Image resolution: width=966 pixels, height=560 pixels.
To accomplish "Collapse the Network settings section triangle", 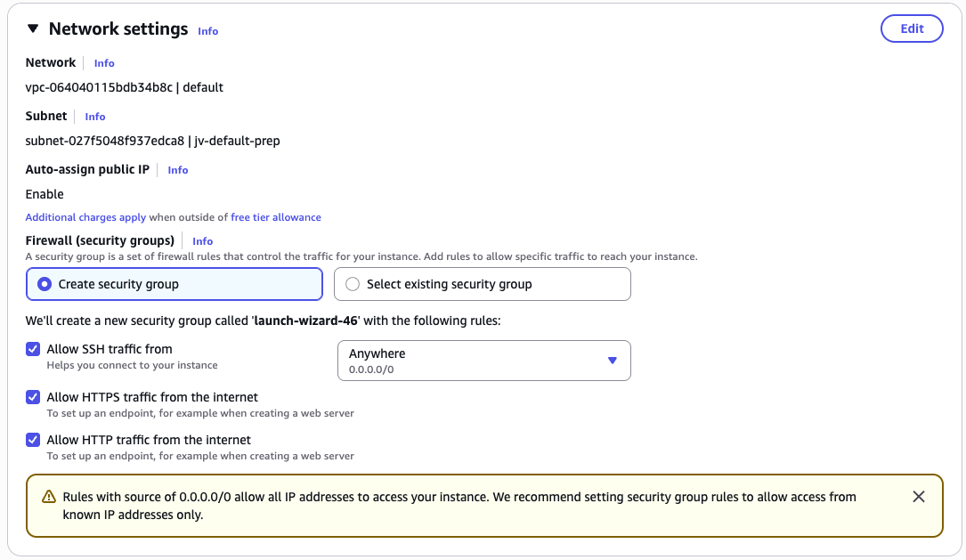I will pyautogui.click(x=33, y=28).
